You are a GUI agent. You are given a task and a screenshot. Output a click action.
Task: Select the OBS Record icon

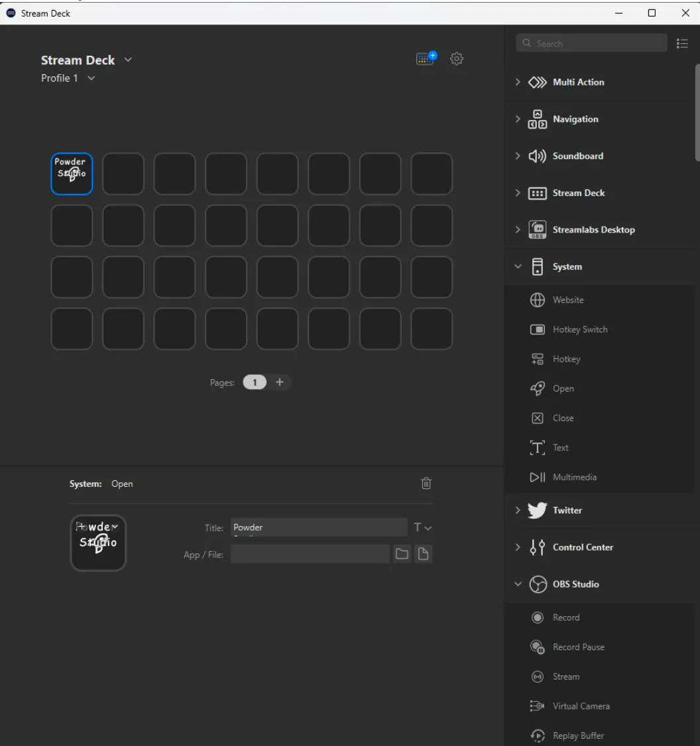(537, 617)
